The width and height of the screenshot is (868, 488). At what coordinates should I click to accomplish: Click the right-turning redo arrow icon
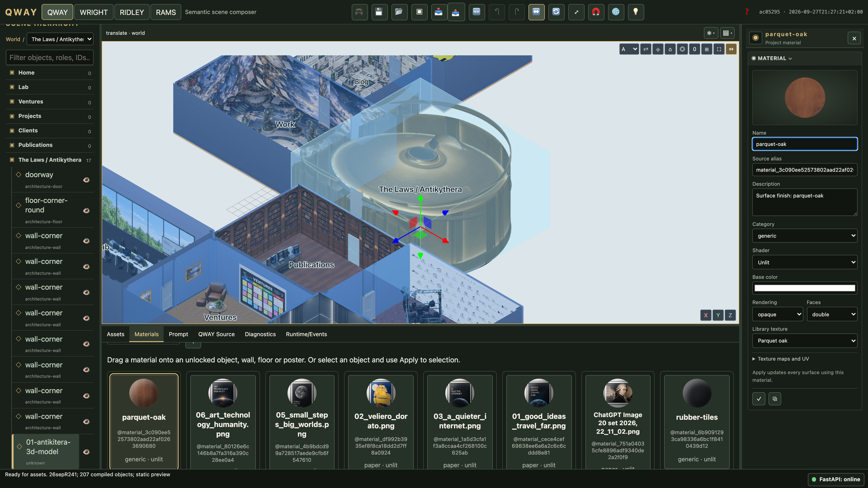tap(517, 12)
